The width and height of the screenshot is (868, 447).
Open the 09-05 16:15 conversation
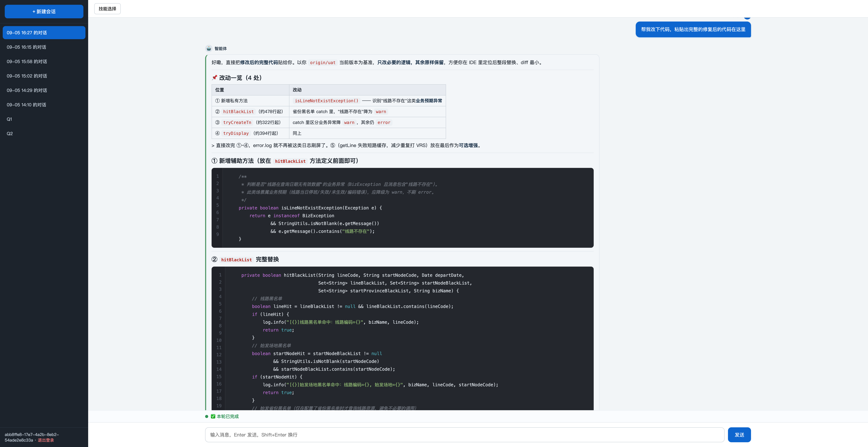point(44,47)
